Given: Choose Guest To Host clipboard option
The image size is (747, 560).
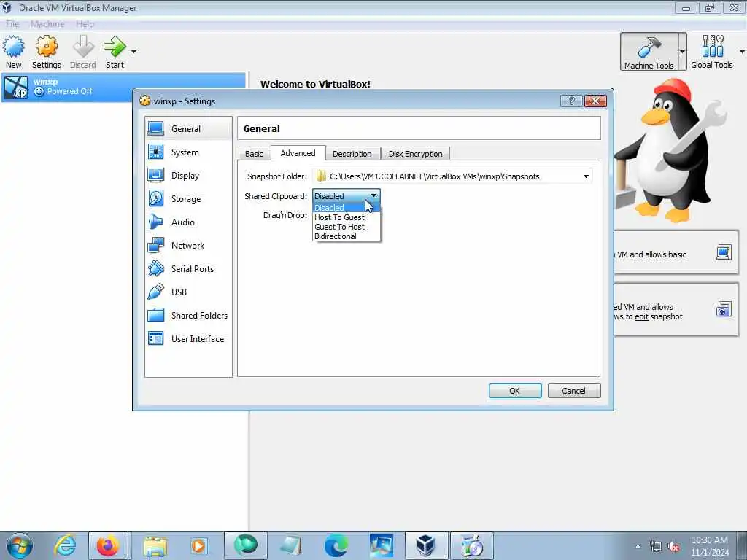Looking at the screenshot, I should coord(347,227).
